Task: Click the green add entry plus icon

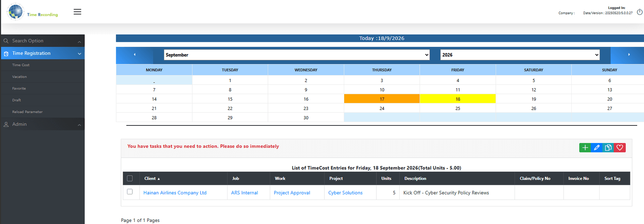Action: click(x=585, y=148)
